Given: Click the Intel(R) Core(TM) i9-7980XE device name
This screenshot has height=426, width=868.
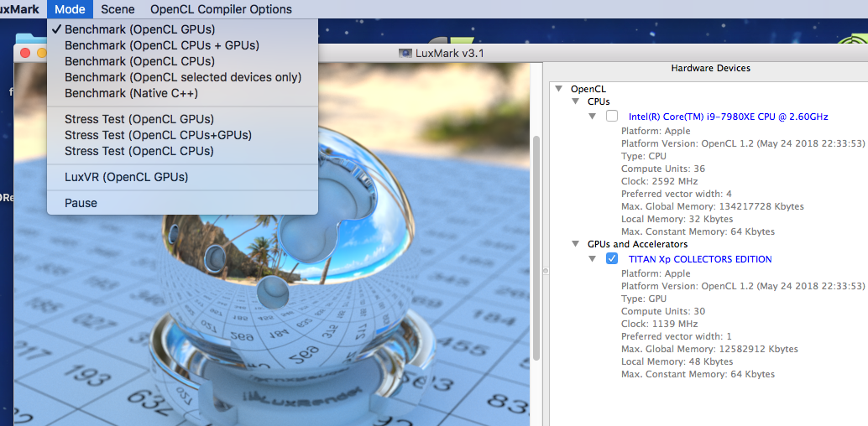Looking at the screenshot, I should tap(728, 117).
